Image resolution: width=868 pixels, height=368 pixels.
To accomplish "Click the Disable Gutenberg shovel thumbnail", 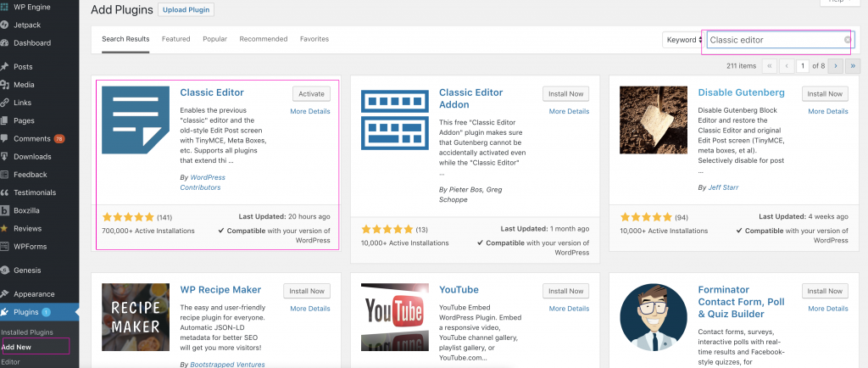I will click(x=654, y=120).
